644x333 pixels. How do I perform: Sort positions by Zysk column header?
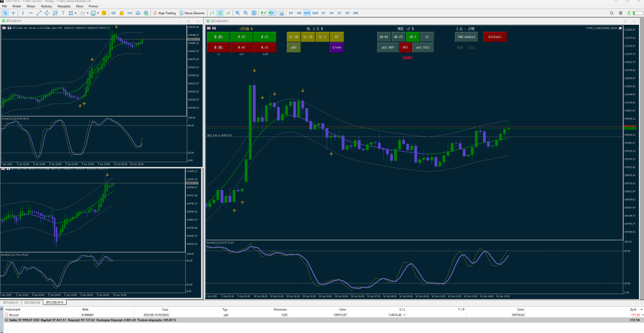point(634,309)
